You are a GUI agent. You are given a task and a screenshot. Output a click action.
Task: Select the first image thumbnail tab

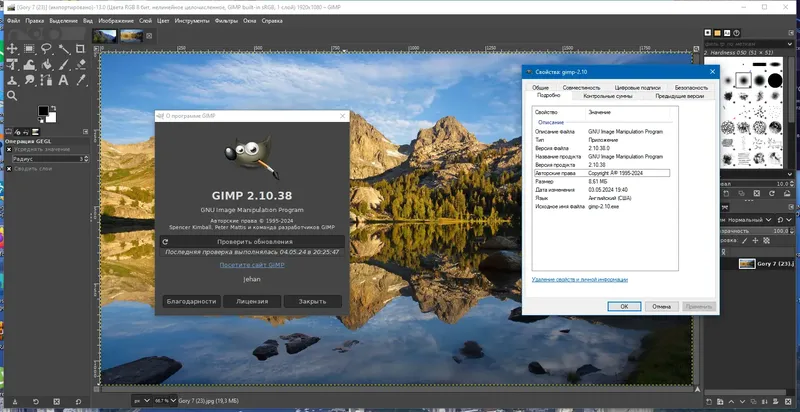point(105,36)
